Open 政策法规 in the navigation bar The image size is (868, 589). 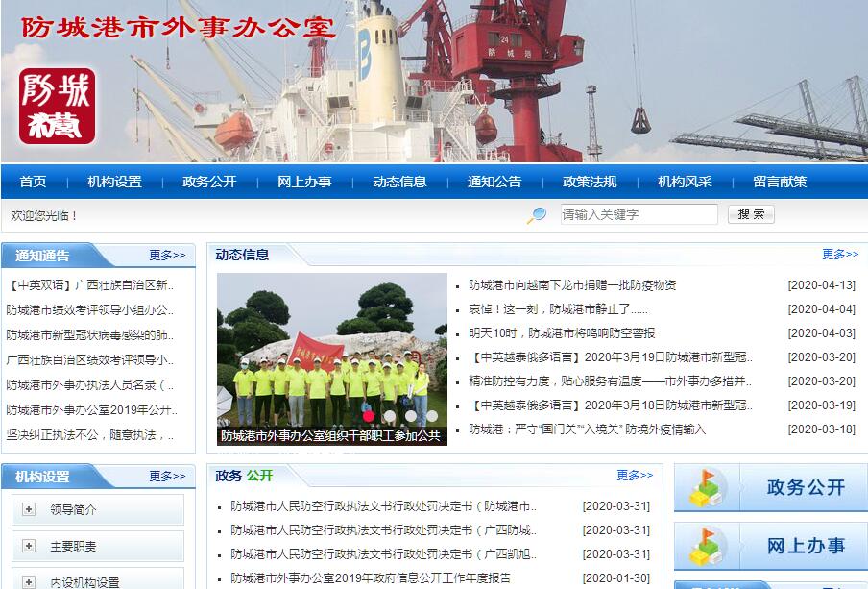click(590, 182)
